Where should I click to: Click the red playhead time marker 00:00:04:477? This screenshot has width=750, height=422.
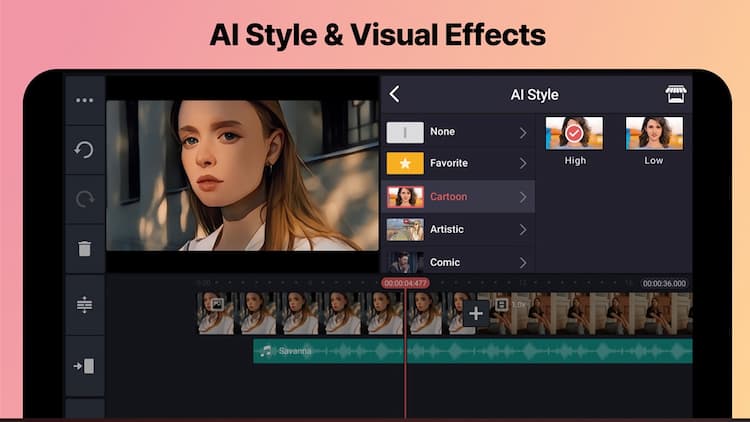click(405, 283)
